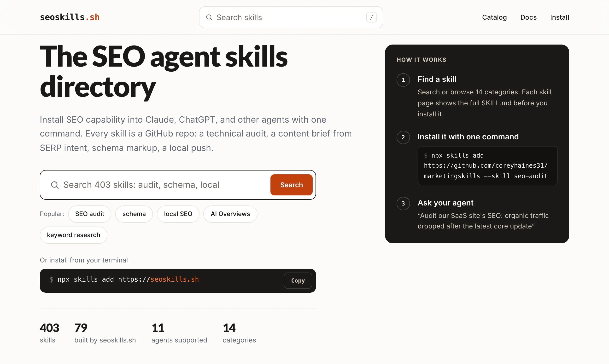Select the SEO audit popular tag
This screenshot has height=364, width=609.
tap(90, 214)
